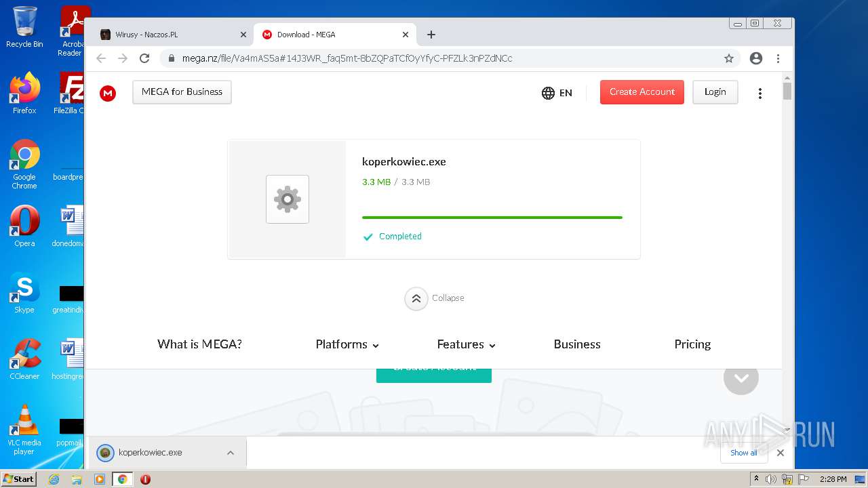Click Internet Explorer taskbar icon

coord(54,479)
